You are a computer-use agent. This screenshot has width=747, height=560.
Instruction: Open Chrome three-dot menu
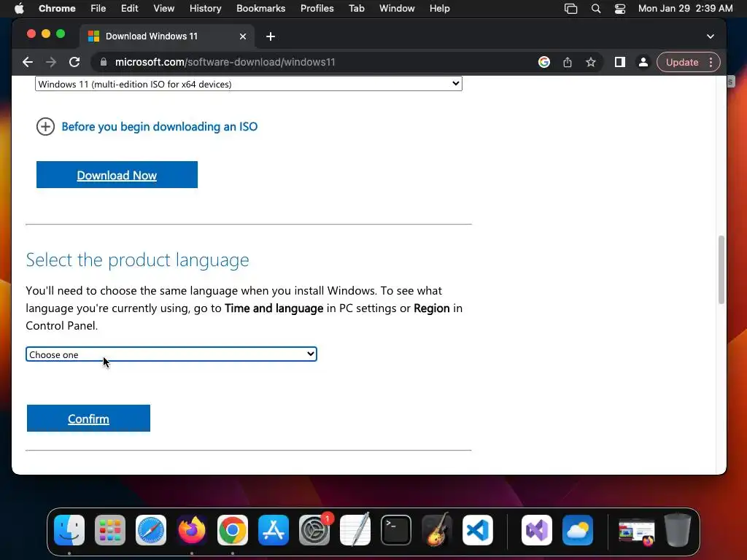[711, 63]
